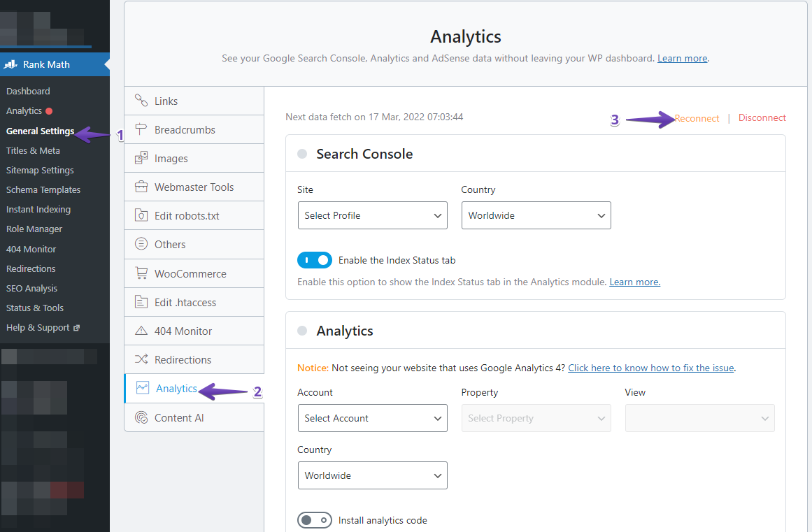Screen dimensions: 812x532
Task: Click the Rank Math logo icon
Action: (10, 64)
